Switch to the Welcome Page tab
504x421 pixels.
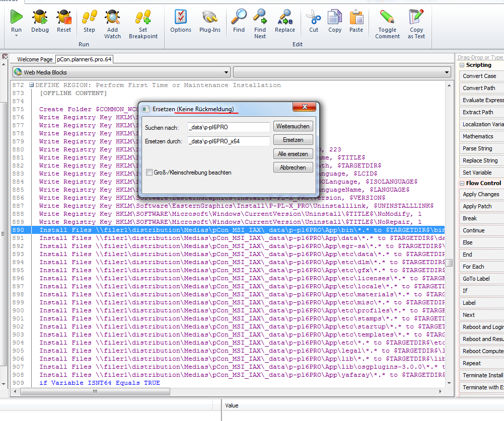pos(35,59)
